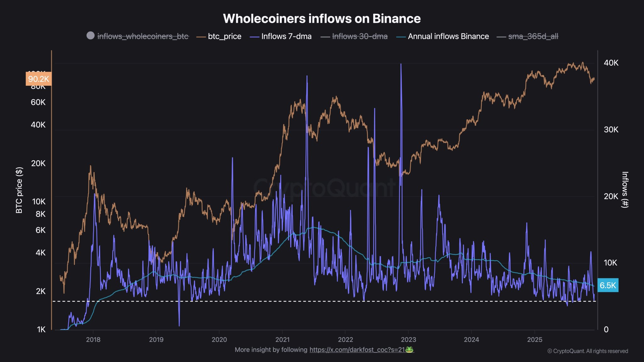644x362 pixels.
Task: Click the teal marker for Annual inflows Binance
Action: pyautogui.click(x=401, y=36)
